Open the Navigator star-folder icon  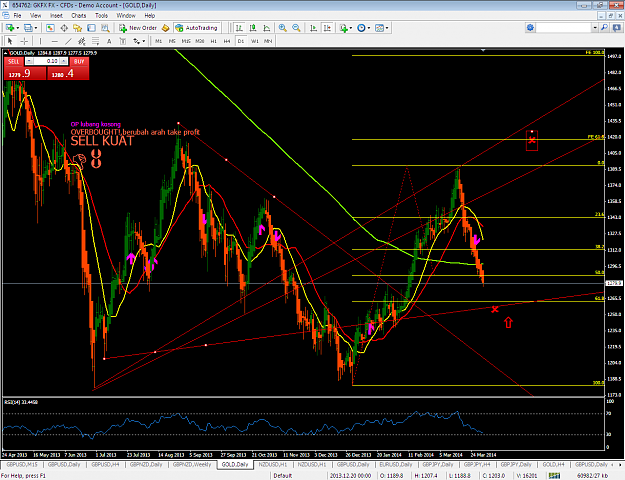[77, 28]
